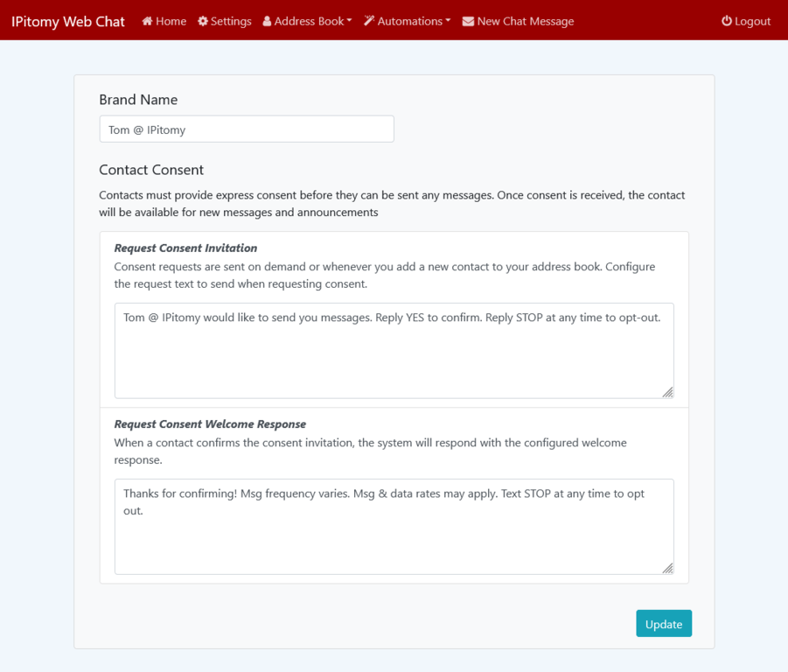Click the Logout power icon
Image resolution: width=788 pixels, height=672 pixels.
(726, 21)
